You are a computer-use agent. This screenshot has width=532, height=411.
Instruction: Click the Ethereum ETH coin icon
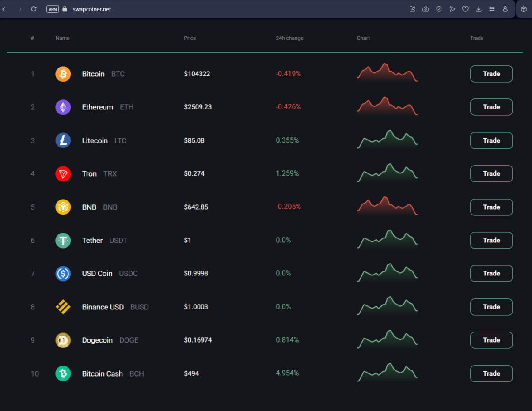[63, 107]
